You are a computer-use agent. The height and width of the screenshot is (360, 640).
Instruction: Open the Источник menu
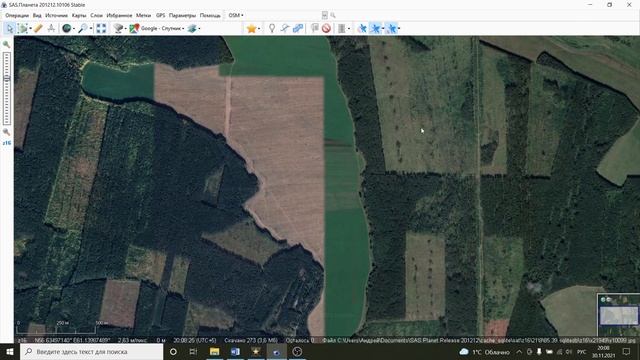pos(56,15)
